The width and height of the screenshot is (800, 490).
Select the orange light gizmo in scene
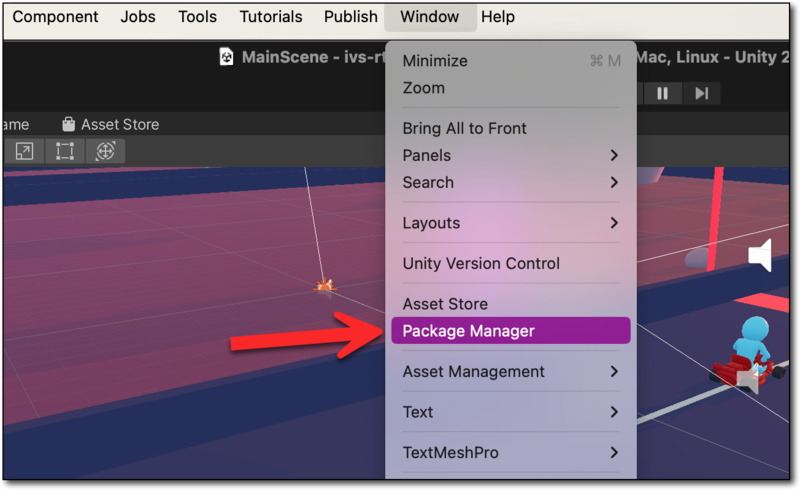(x=324, y=286)
